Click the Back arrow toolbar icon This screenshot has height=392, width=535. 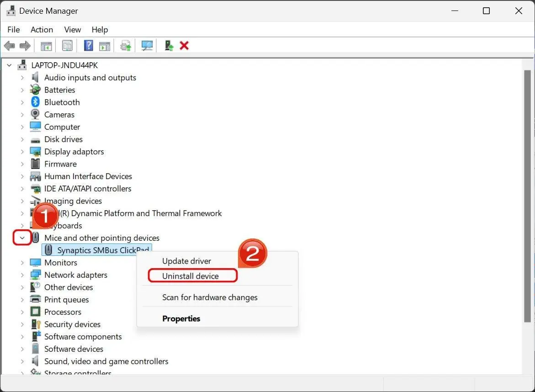(9, 46)
